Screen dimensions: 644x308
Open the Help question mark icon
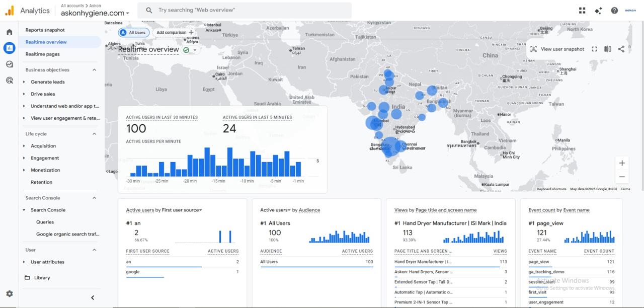pyautogui.click(x=614, y=10)
